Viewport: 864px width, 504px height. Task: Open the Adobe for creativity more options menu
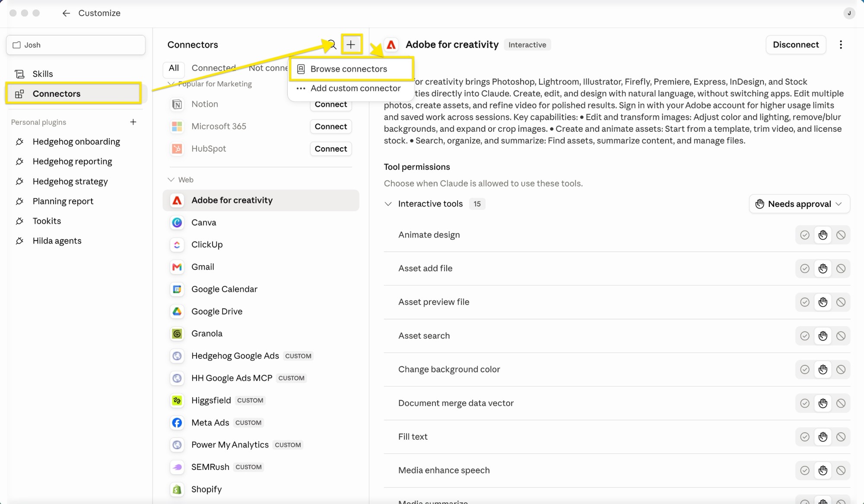(x=841, y=45)
